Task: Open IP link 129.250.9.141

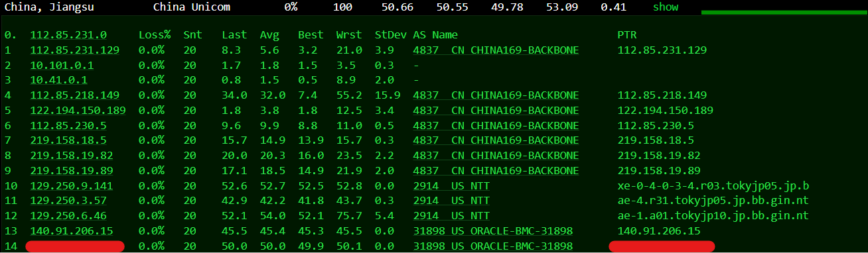Action: (72, 186)
